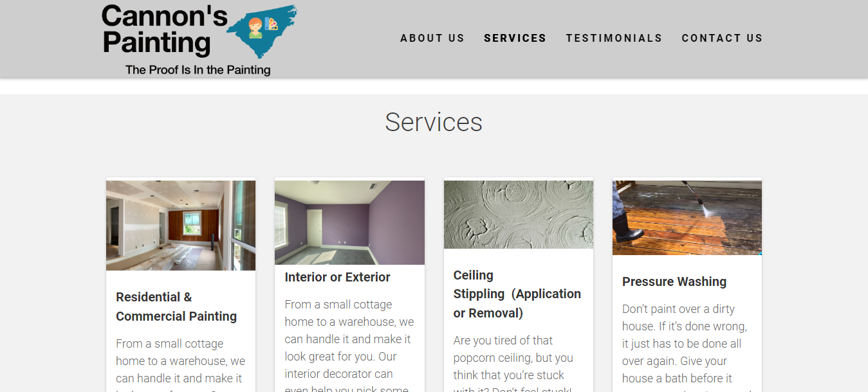868x392 pixels.
Task: Click the interior decorator description text
Action: (x=349, y=345)
